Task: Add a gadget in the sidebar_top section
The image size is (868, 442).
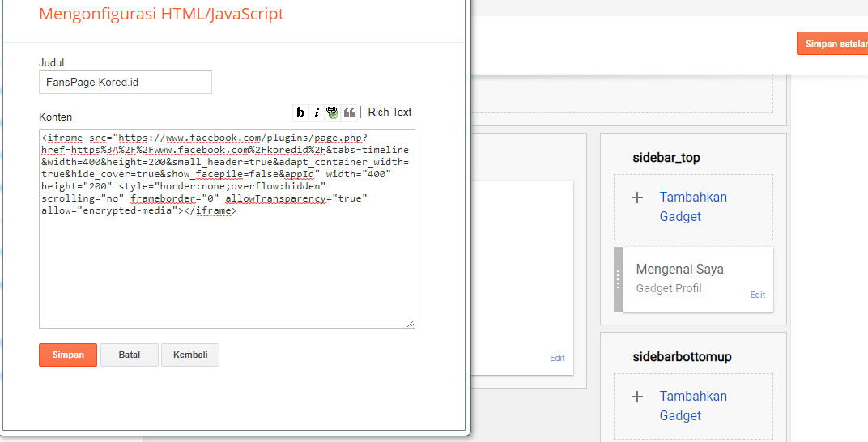Action: (693, 207)
